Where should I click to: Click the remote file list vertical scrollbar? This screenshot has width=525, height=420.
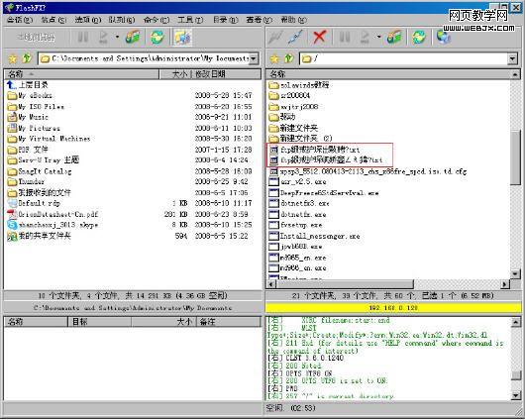coord(516,174)
